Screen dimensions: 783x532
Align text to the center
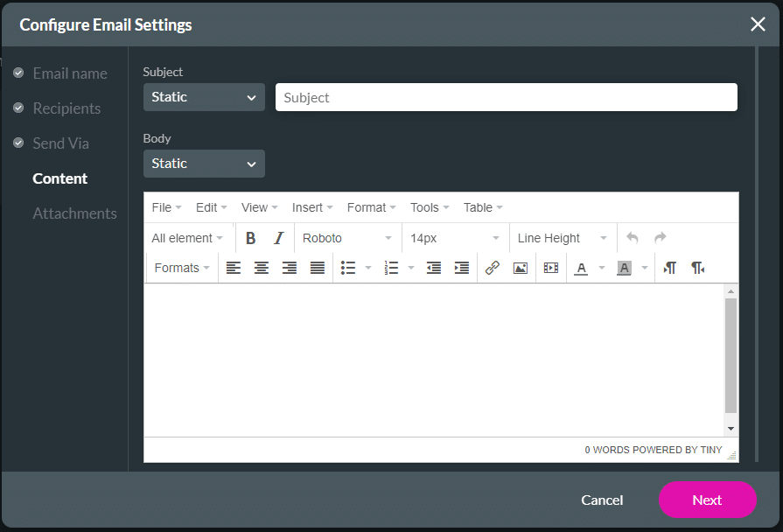(262, 268)
